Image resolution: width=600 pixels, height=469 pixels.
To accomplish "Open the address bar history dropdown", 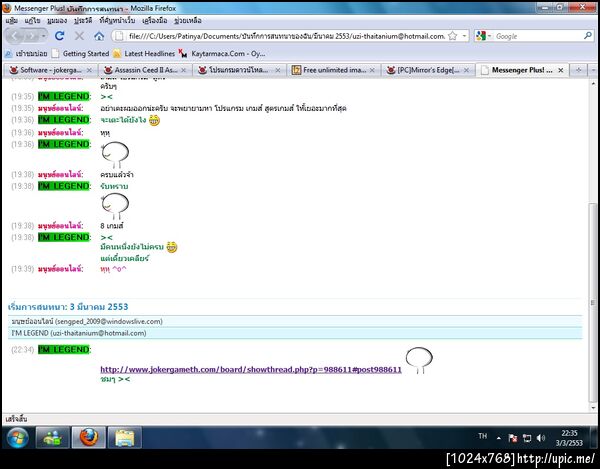I will (x=464, y=36).
